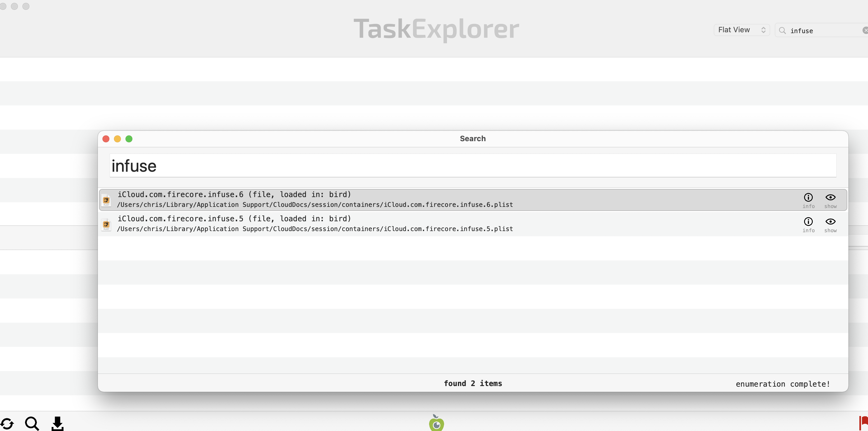The height and width of the screenshot is (431, 868).
Task: Click the save/download results icon
Action: (57, 423)
